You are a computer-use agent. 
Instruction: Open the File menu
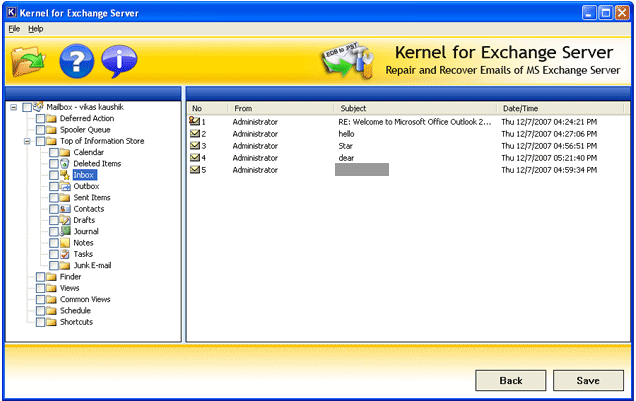pyautogui.click(x=14, y=29)
